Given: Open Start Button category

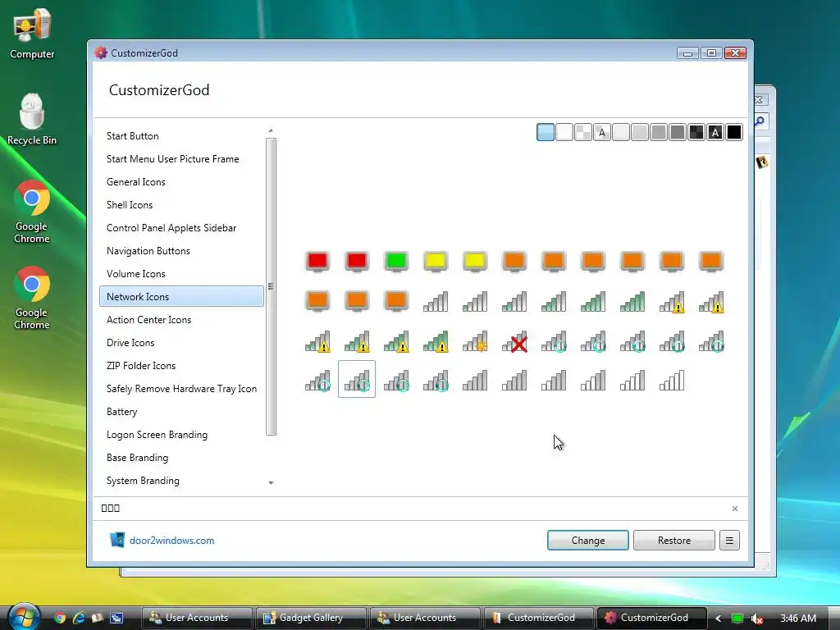Looking at the screenshot, I should (181, 136).
